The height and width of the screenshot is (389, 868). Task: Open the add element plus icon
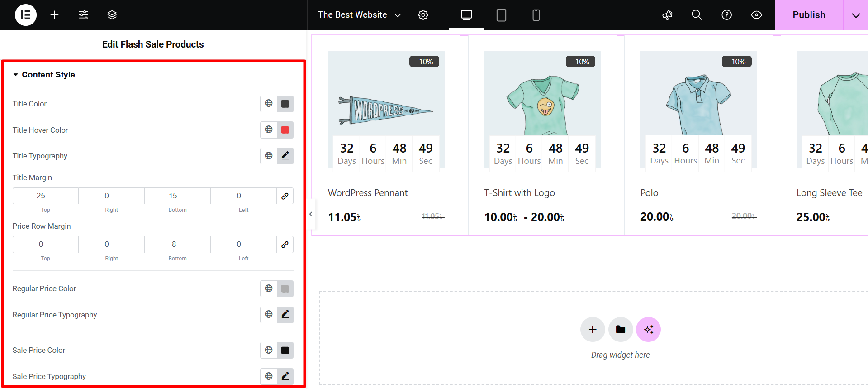point(55,15)
